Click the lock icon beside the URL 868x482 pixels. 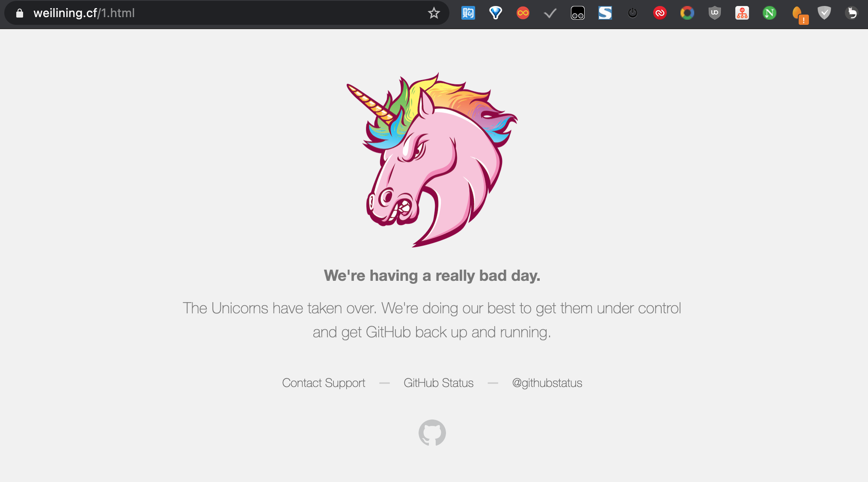point(19,13)
